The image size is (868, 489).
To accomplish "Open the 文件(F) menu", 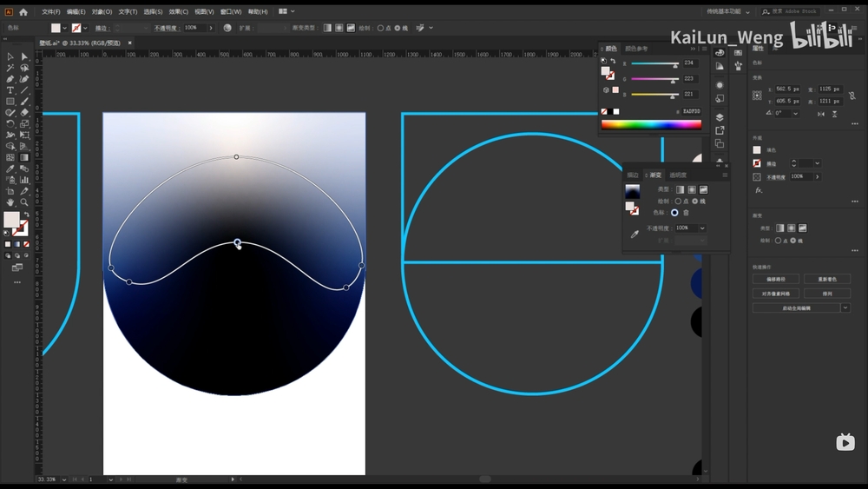I will (50, 11).
